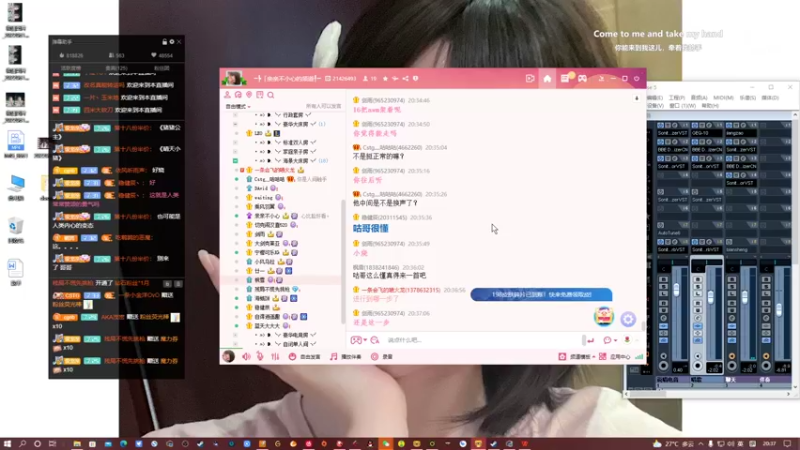Open the 帮助(H) menu in Cubase

[x=710, y=106]
